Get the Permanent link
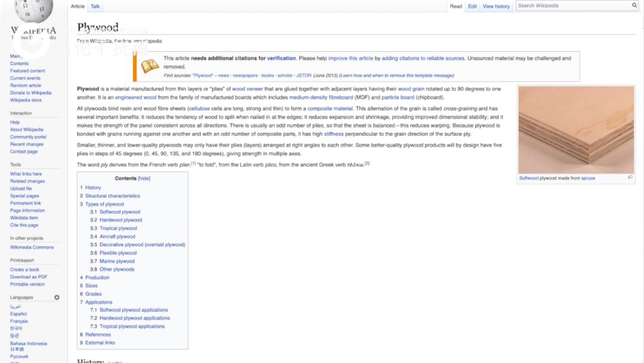 coord(26,203)
